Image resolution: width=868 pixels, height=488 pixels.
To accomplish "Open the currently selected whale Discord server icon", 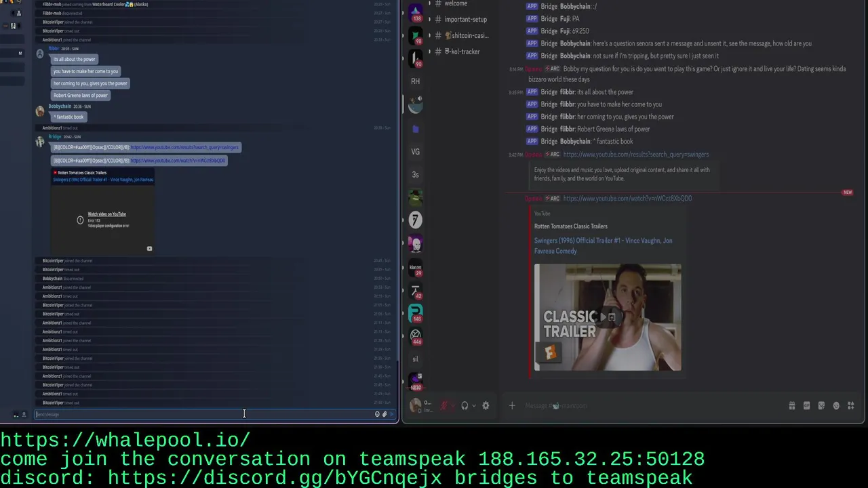I will pos(416,105).
